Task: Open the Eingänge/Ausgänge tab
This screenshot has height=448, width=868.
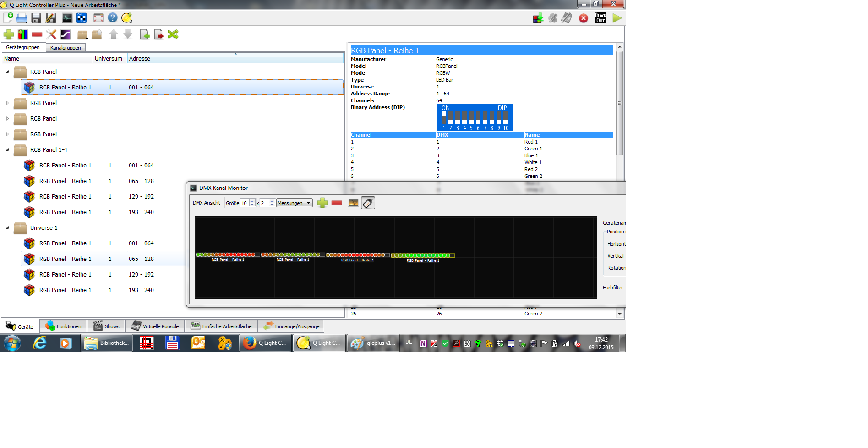Action: coord(291,326)
